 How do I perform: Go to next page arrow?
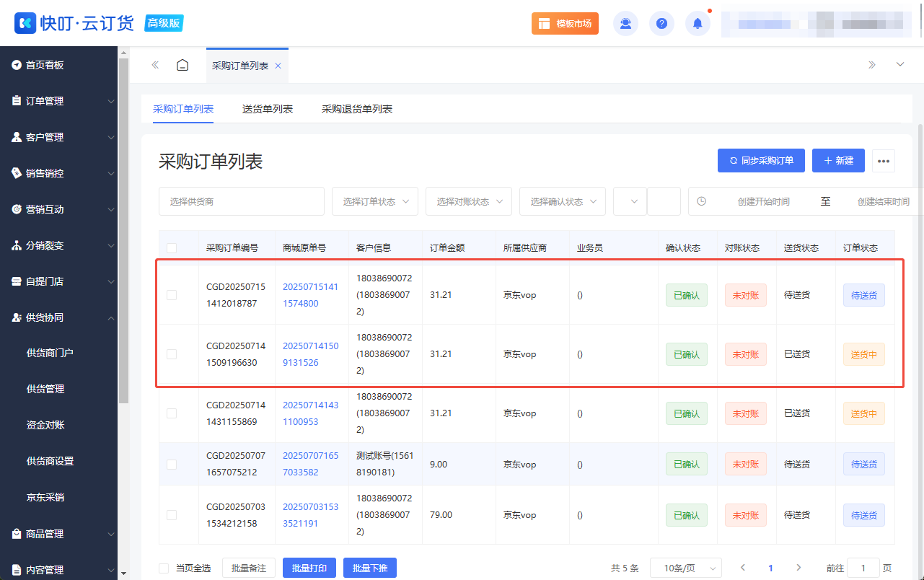[798, 568]
